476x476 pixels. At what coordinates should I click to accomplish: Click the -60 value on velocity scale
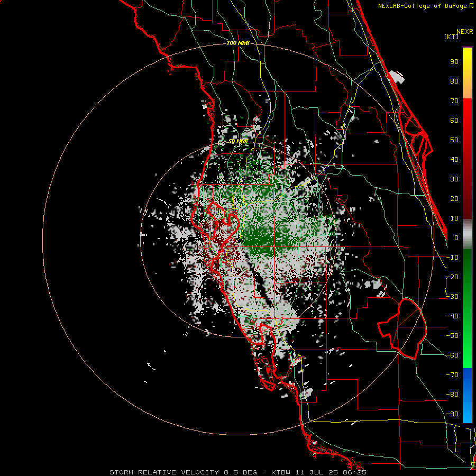click(x=452, y=355)
